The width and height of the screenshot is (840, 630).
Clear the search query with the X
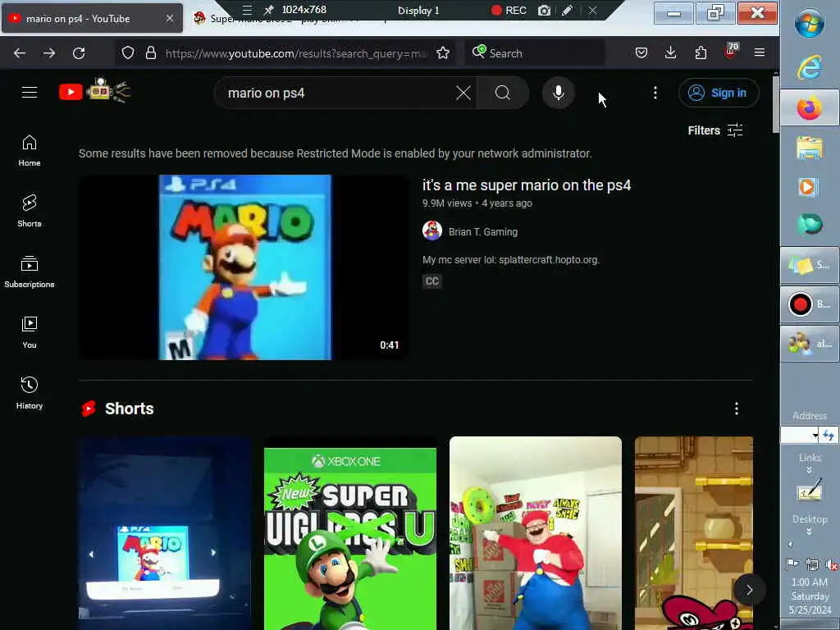(463, 94)
